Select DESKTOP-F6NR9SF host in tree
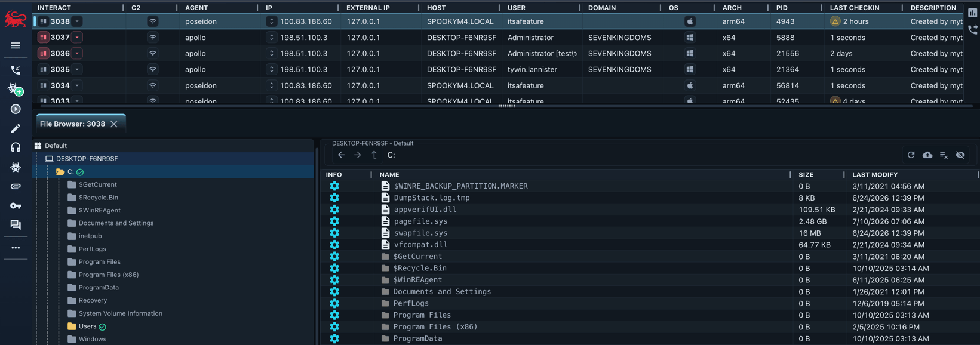This screenshot has height=345, width=980. 87,159
